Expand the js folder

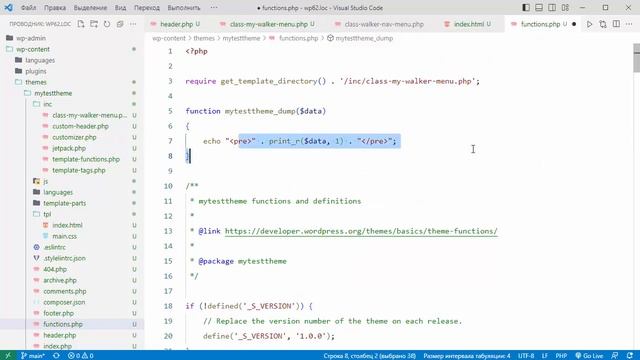coord(45,181)
